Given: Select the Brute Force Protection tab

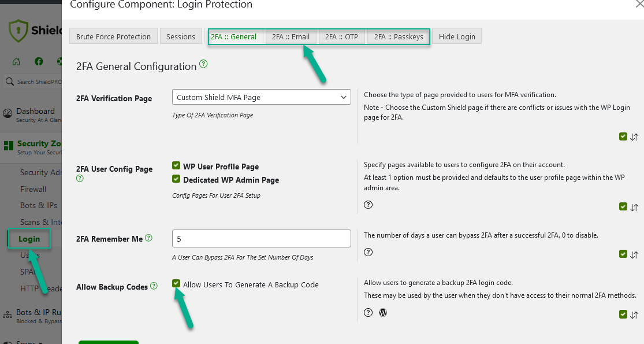Looking at the screenshot, I should (x=113, y=36).
